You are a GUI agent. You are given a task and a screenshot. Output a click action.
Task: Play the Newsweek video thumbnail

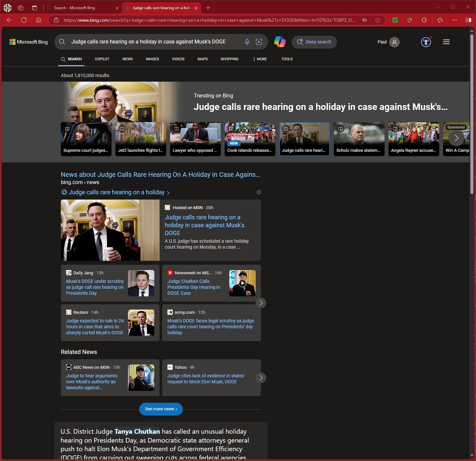point(242,283)
